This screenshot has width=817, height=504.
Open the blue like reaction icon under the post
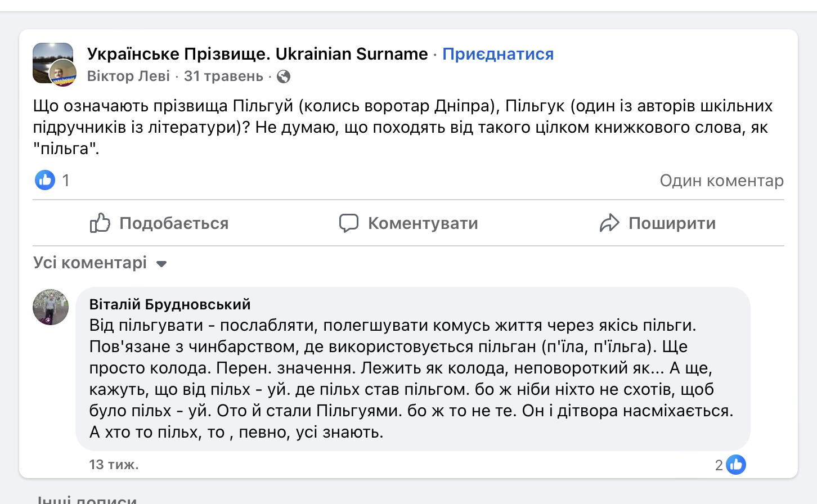[x=45, y=180]
